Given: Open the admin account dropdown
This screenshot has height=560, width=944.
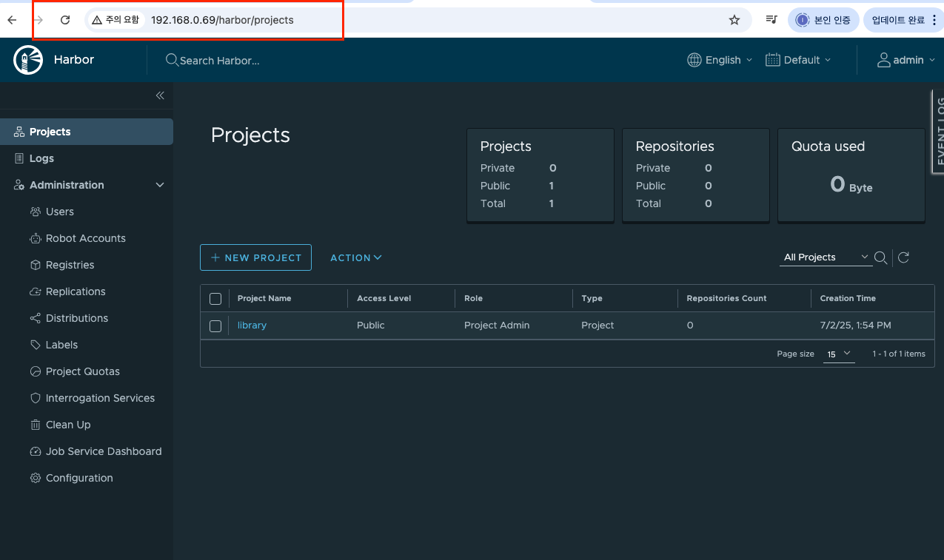Looking at the screenshot, I should [906, 60].
